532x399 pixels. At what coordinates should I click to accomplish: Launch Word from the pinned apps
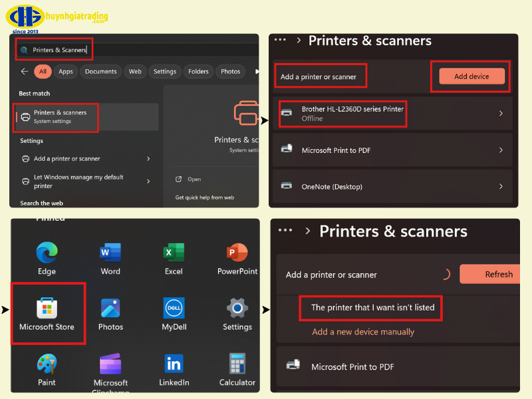pyautogui.click(x=110, y=252)
